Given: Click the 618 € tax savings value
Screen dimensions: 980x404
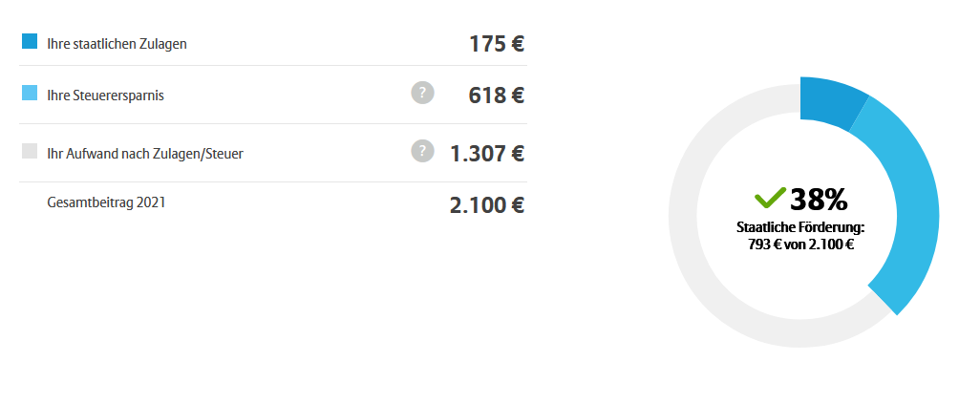Looking at the screenshot, I should point(497,96).
